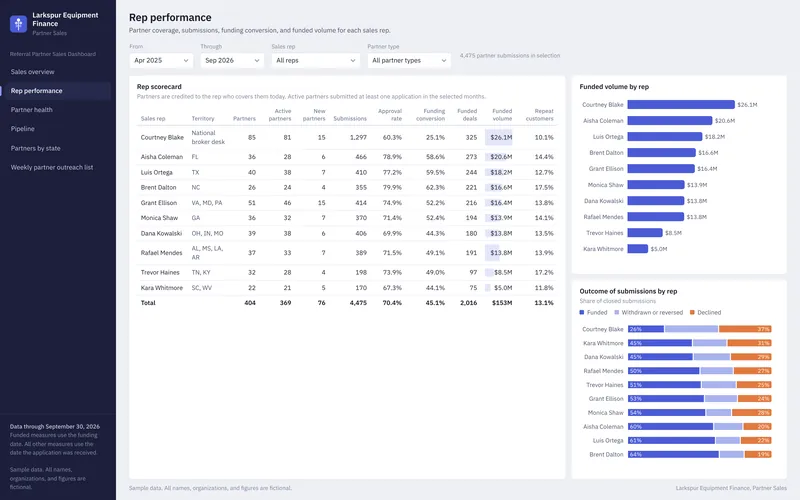Click Brent Dalton 64% funded segment
The image size is (800, 500).
click(x=673, y=454)
